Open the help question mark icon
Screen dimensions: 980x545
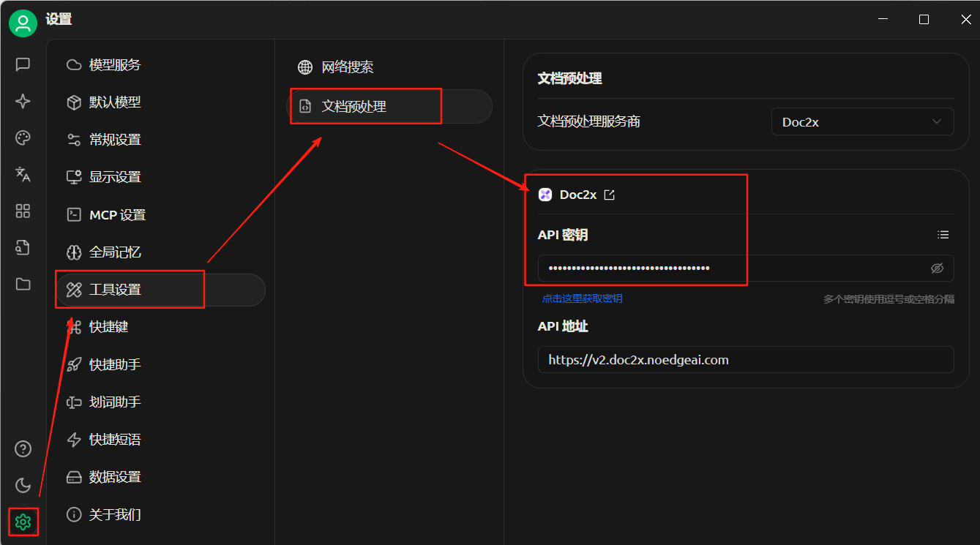[x=23, y=448]
